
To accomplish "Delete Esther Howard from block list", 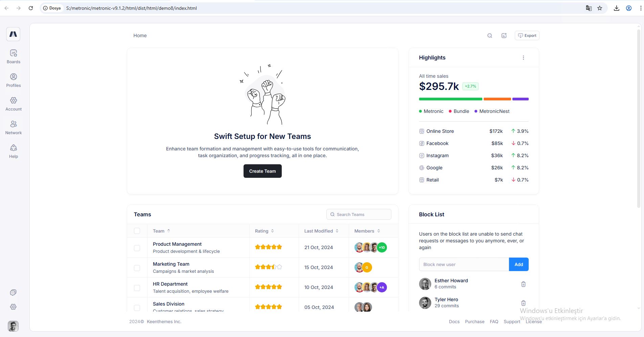I will (x=523, y=284).
